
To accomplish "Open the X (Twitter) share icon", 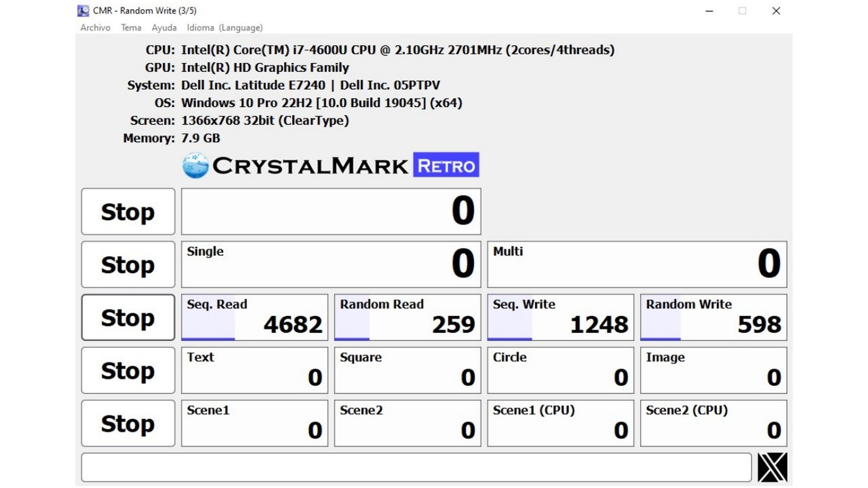I will pos(772,467).
